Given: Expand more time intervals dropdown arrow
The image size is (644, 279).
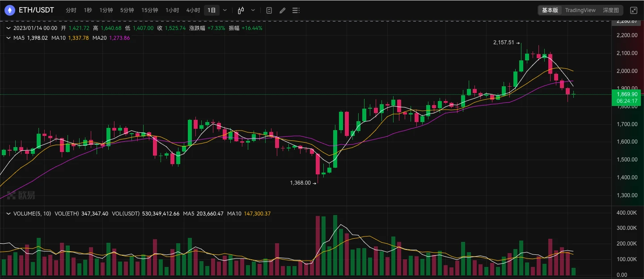Looking at the screenshot, I should pos(225,10).
